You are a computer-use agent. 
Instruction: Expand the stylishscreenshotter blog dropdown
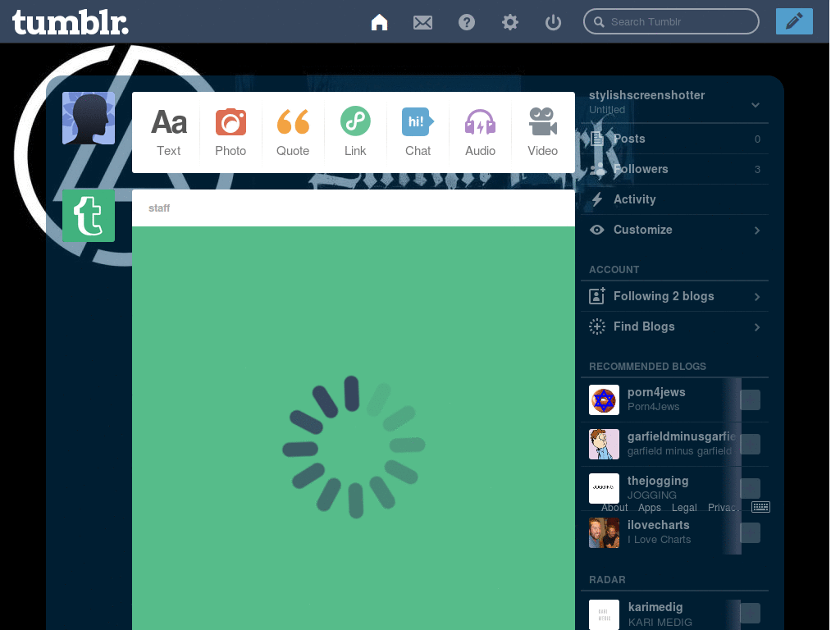pos(756,105)
